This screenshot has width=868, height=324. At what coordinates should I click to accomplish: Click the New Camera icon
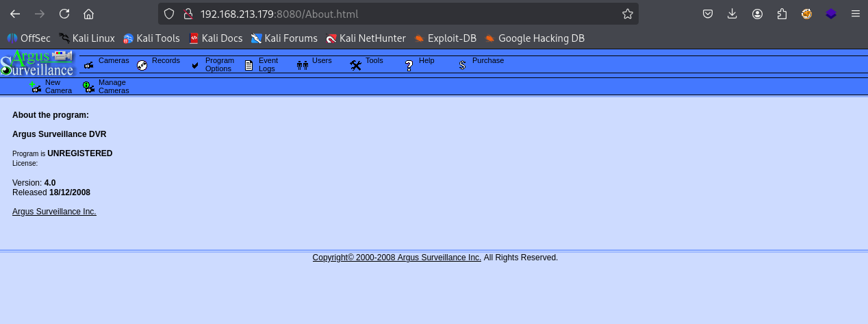point(36,87)
